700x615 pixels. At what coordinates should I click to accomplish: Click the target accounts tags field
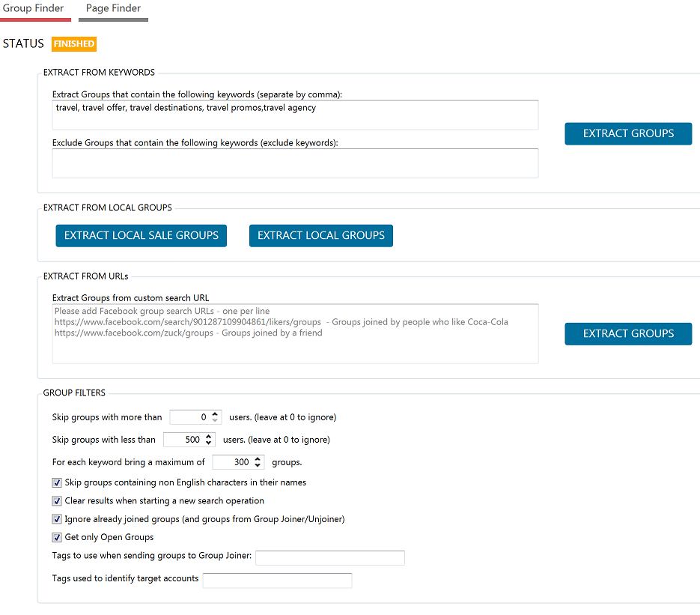[x=277, y=580]
